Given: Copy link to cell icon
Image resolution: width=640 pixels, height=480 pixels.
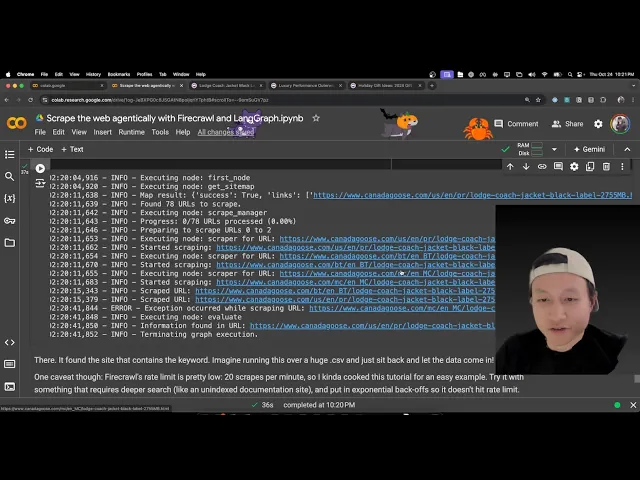Looking at the screenshot, I should [x=542, y=167].
